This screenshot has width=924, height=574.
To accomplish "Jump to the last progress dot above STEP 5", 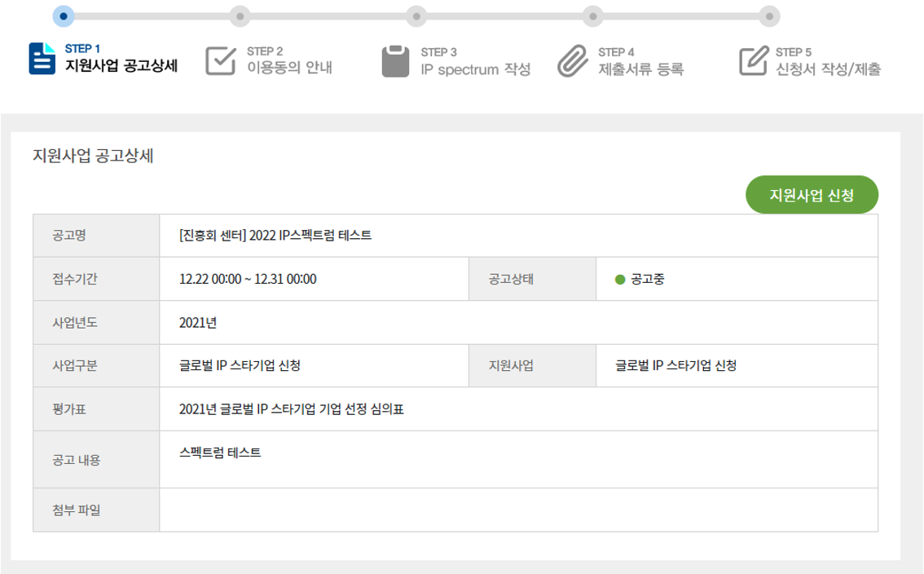I will (x=768, y=15).
